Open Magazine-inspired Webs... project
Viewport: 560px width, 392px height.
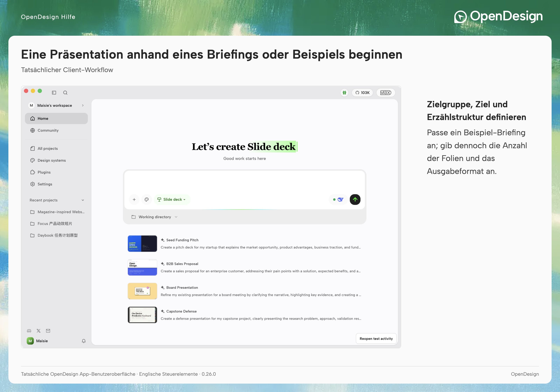pyautogui.click(x=56, y=212)
